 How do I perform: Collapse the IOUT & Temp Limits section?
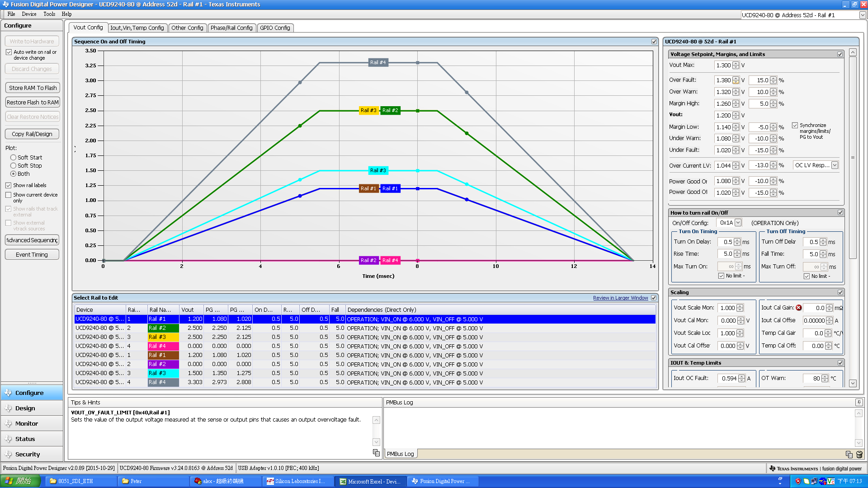[x=840, y=363]
